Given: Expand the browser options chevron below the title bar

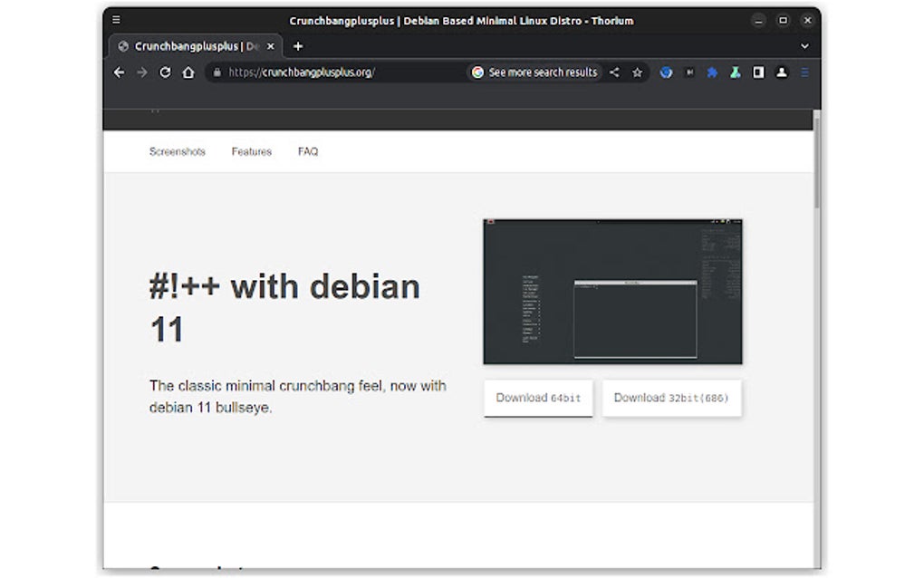Looking at the screenshot, I should pyautogui.click(x=804, y=46).
